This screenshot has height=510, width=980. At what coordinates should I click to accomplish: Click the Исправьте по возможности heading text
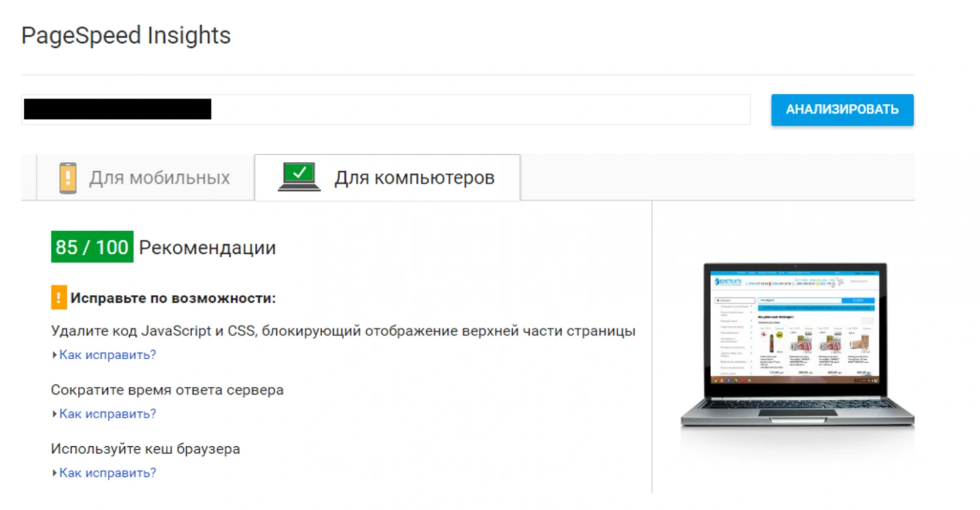click(173, 299)
